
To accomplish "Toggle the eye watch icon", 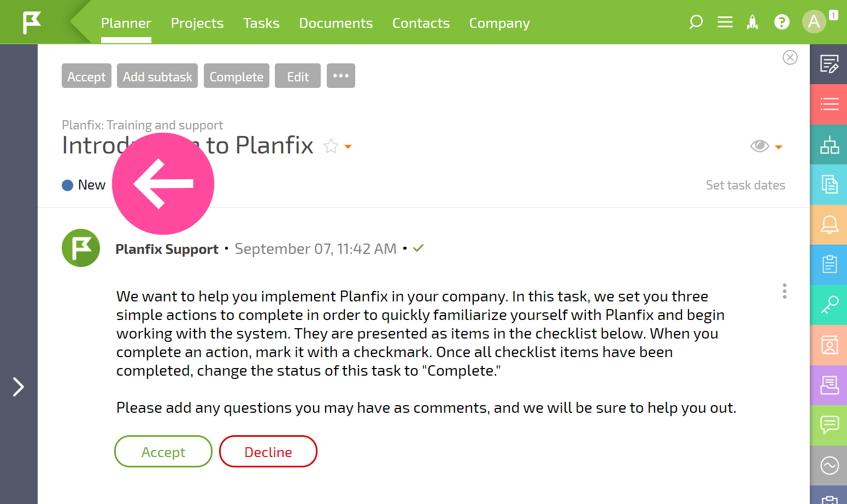I will point(760,146).
